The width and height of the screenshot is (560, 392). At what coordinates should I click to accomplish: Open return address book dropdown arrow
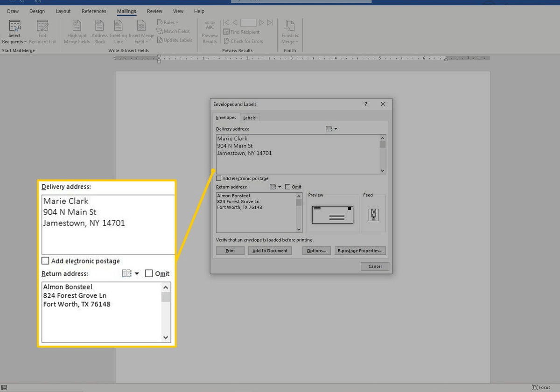coord(280,187)
